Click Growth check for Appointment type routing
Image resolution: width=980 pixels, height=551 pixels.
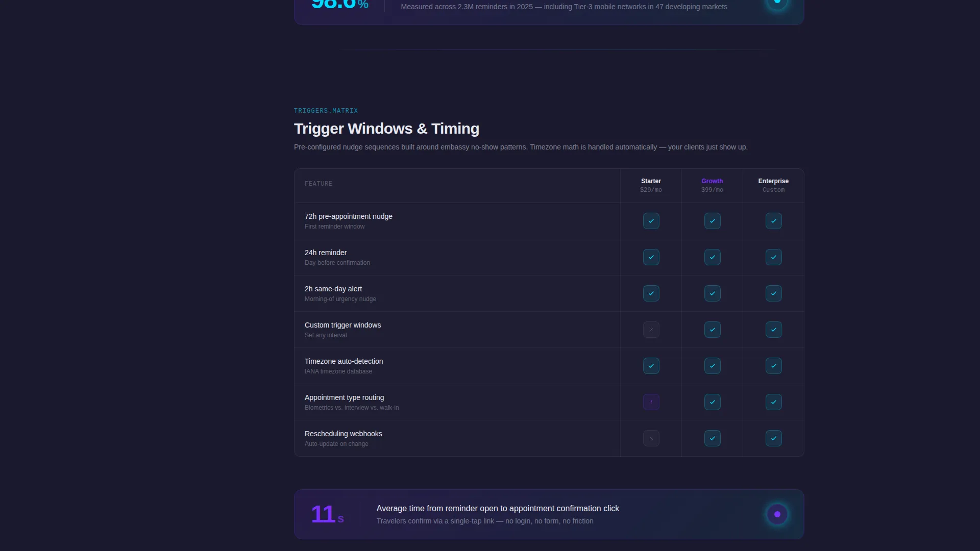pyautogui.click(x=712, y=402)
